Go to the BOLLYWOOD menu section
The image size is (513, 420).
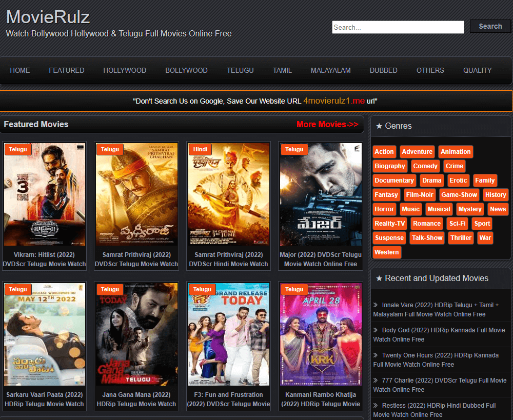[187, 70]
